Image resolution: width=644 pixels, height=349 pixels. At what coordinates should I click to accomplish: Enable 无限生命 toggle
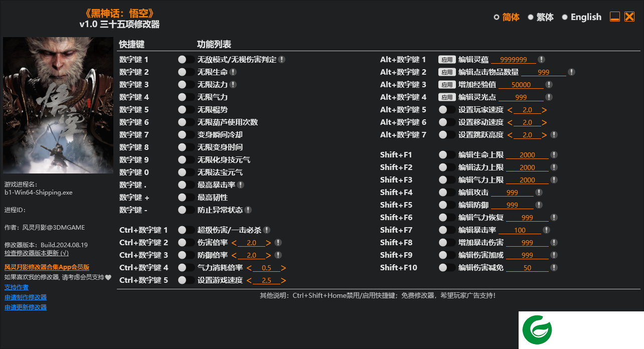186,72
